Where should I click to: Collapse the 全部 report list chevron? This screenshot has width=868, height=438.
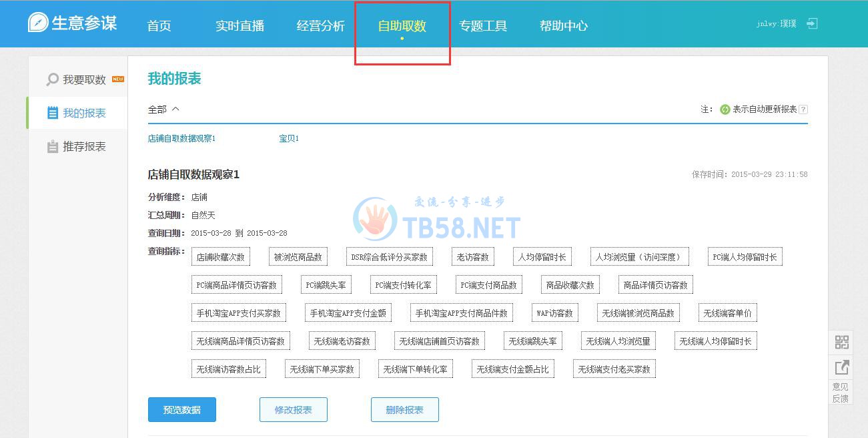coord(175,109)
